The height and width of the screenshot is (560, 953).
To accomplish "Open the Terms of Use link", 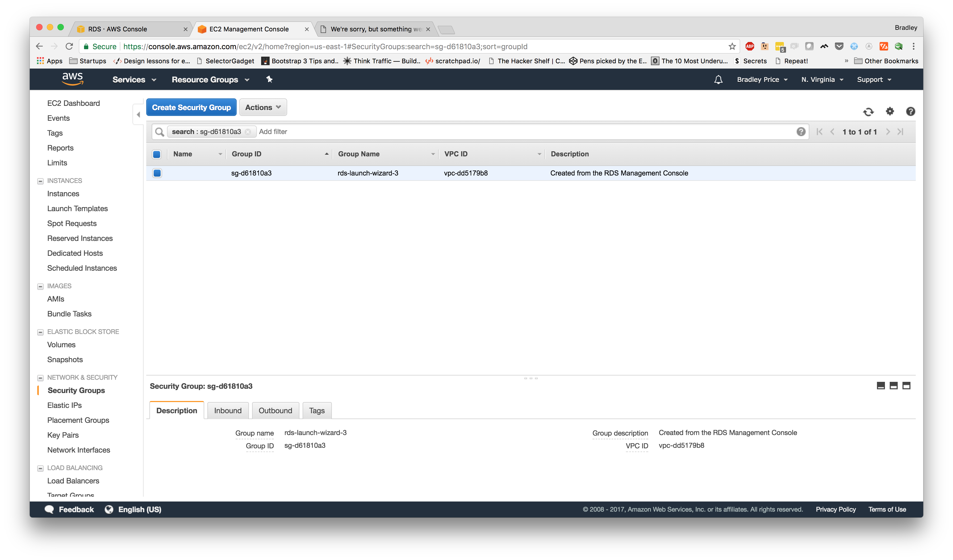I will pyautogui.click(x=887, y=509).
